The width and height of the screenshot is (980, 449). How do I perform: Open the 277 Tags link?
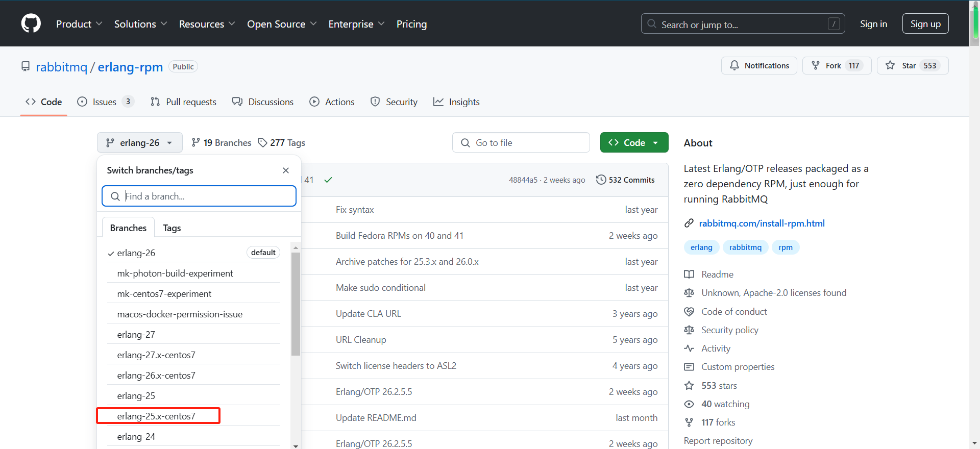(x=281, y=143)
